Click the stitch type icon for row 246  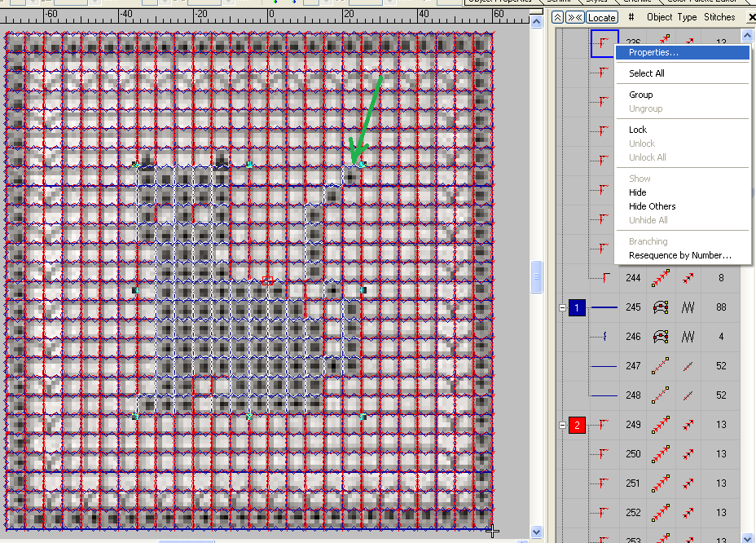pos(688,337)
